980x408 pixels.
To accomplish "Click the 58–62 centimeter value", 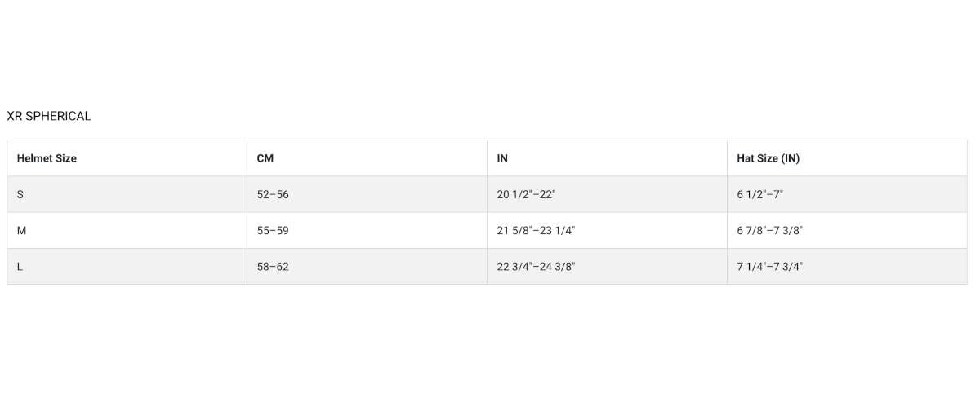I will tap(273, 267).
